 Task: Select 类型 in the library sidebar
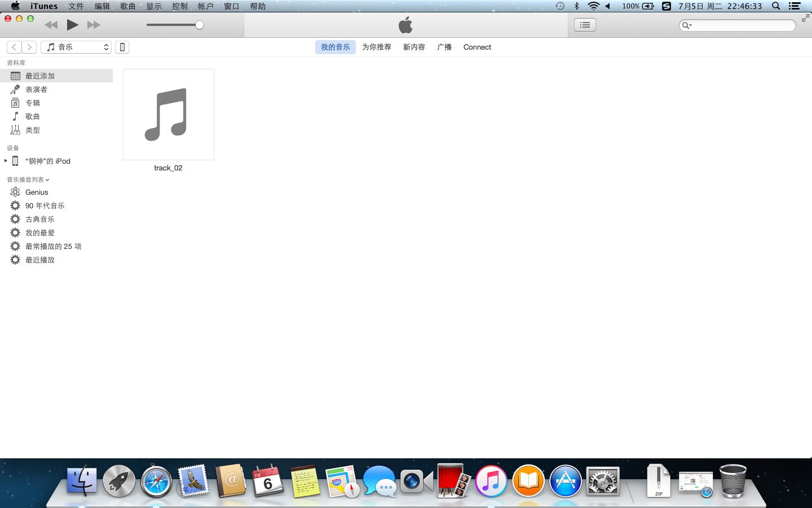point(56,130)
